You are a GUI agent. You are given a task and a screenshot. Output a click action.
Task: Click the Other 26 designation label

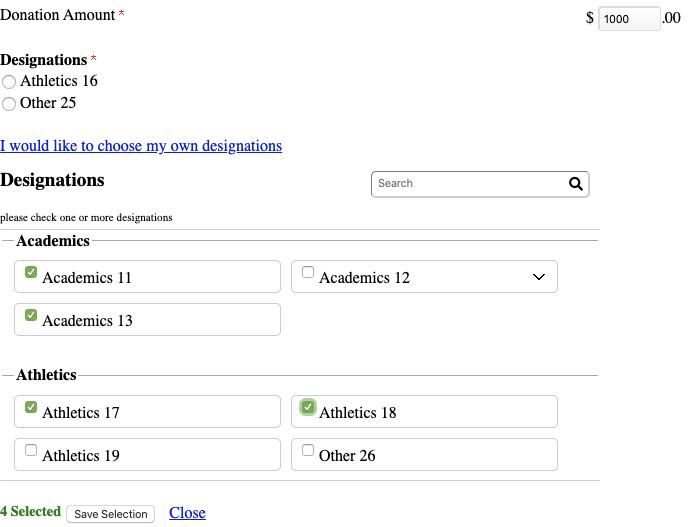pos(347,456)
